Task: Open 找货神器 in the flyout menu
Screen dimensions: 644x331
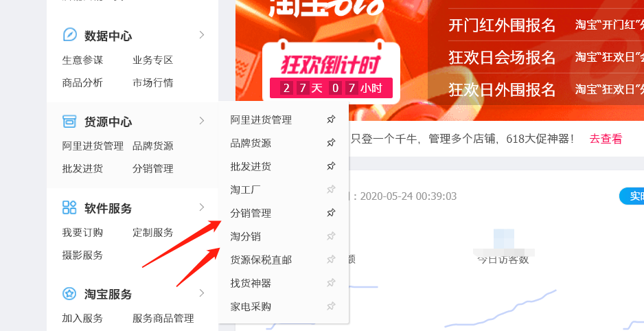Action: click(x=251, y=284)
